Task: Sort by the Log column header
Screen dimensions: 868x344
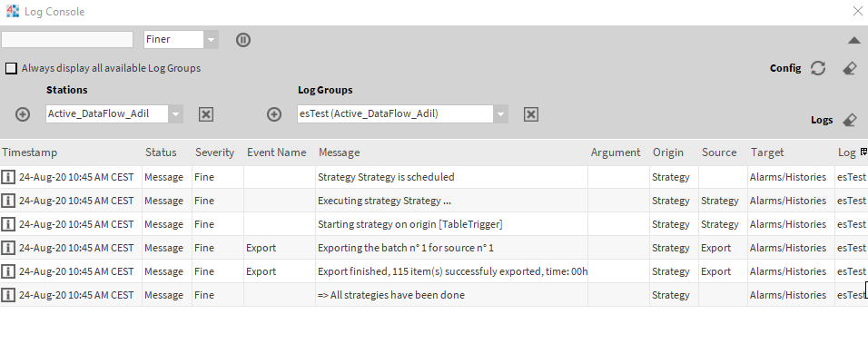Action: click(x=846, y=152)
